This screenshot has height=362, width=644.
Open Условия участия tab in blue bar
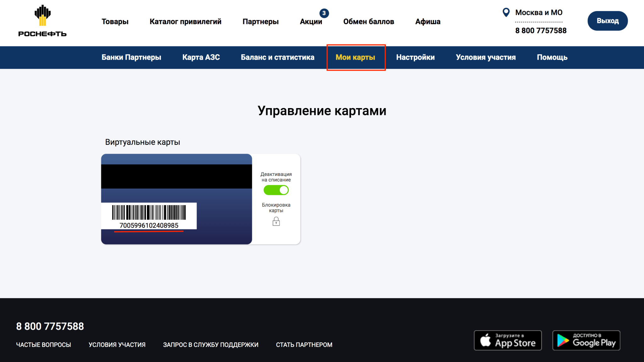[486, 57]
